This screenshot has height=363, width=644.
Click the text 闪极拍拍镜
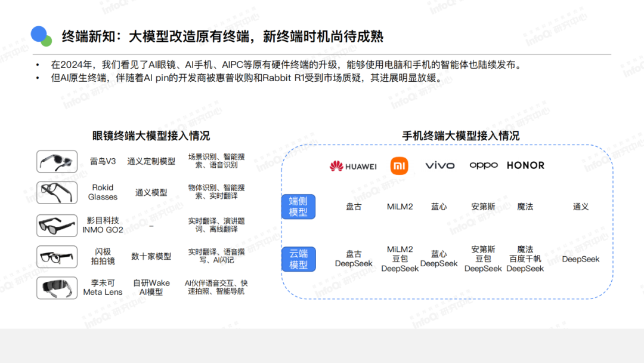103,257
